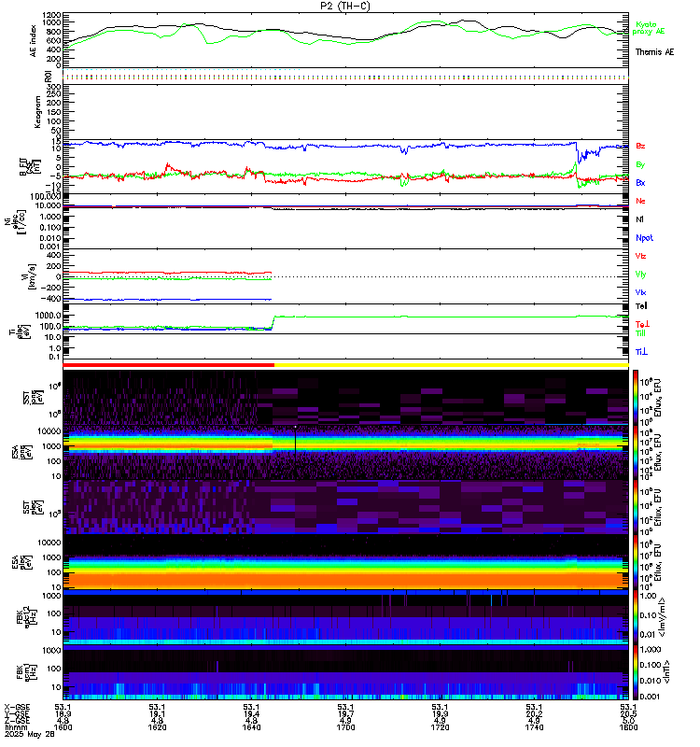This screenshot has width=700, height=747.
Task: Click the Y-GSE value '19.4'
Action: pyautogui.click(x=251, y=713)
